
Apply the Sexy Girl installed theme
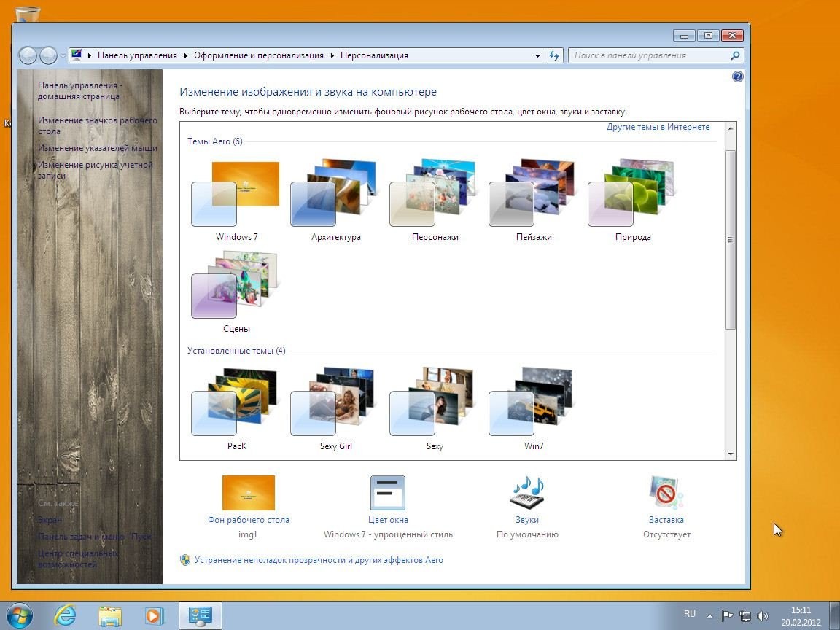pos(335,410)
